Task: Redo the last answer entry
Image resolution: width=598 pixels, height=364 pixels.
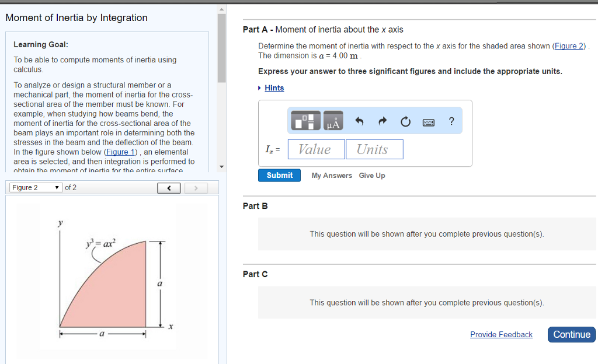Action: pos(383,120)
